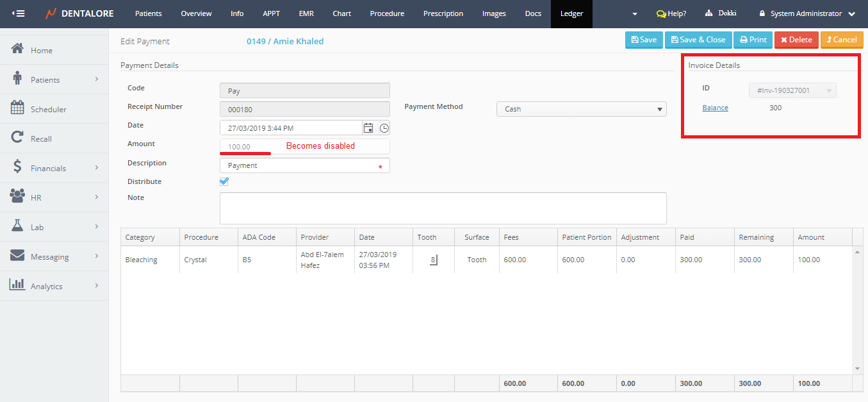Toggle the Distribute checkbox
The image size is (868, 402).
click(x=224, y=181)
